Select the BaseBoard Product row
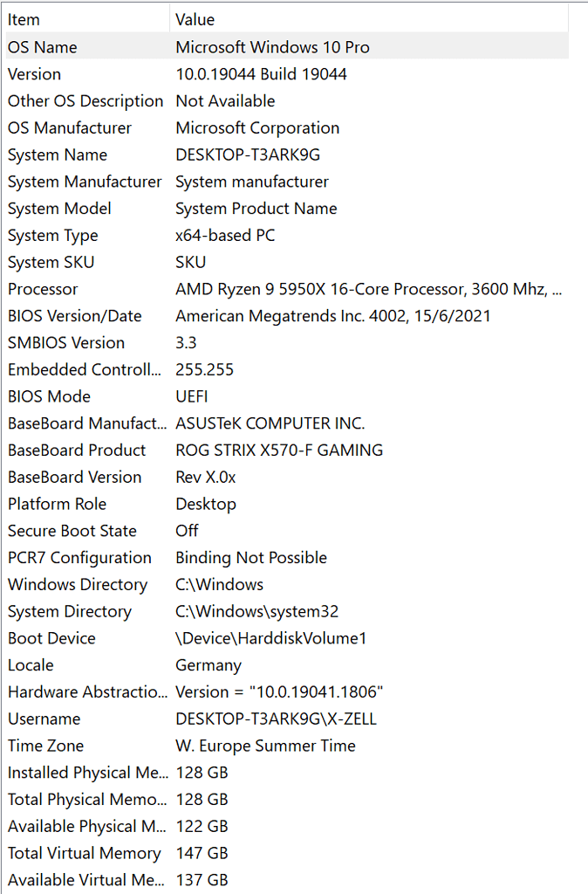Viewport: 588px width, 894px height. point(287,450)
